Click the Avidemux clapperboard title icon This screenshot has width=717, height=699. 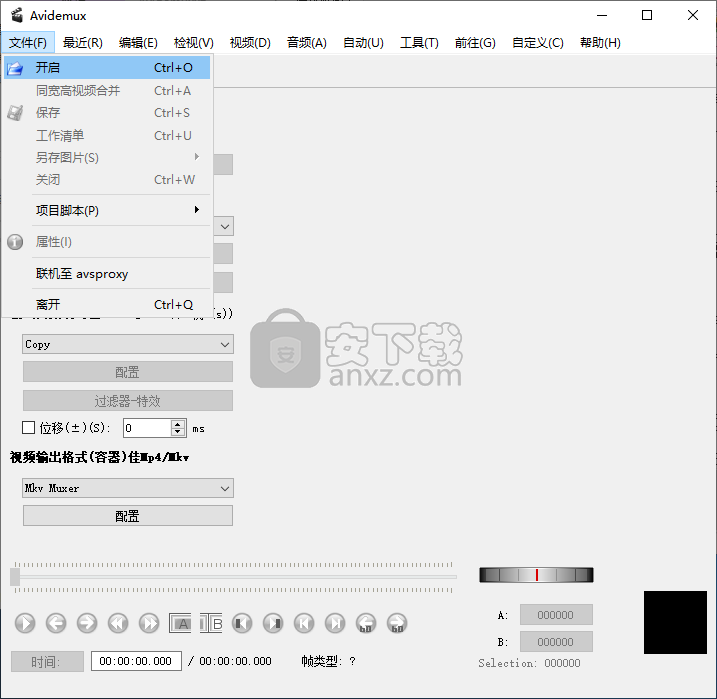click(x=17, y=16)
